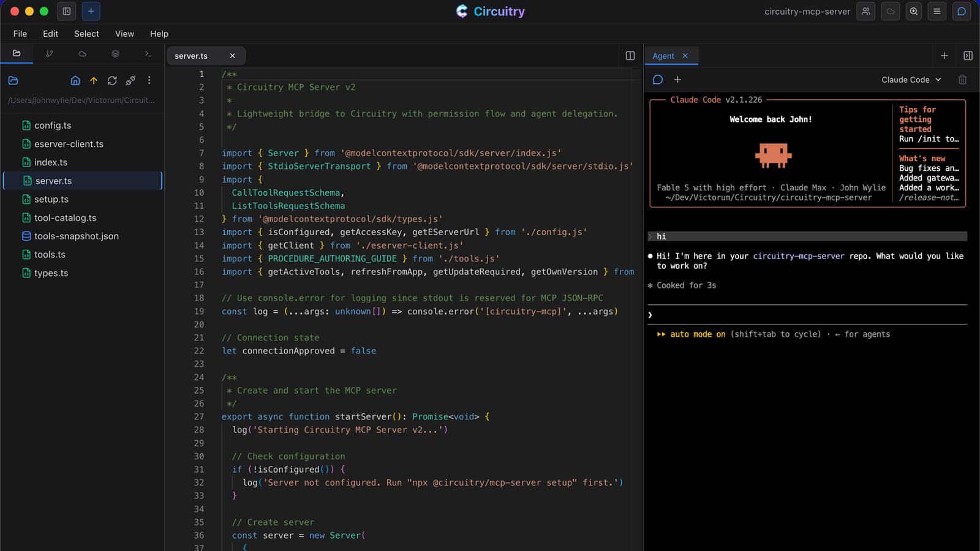This screenshot has height=551, width=980.
Task: Open the explorer three-dot more menu
Action: (149, 80)
